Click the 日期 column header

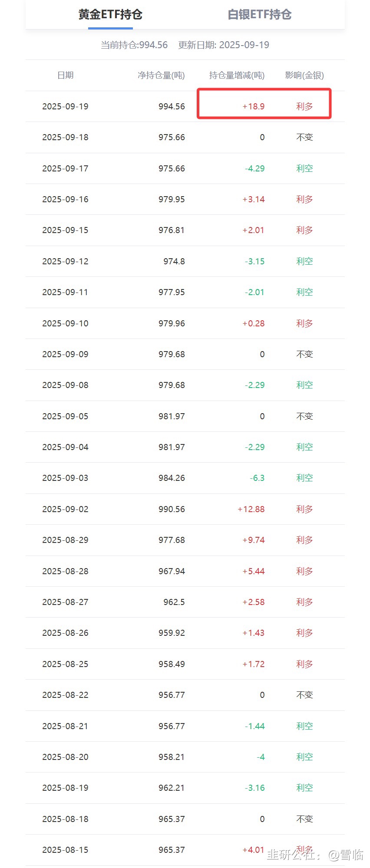coord(66,76)
